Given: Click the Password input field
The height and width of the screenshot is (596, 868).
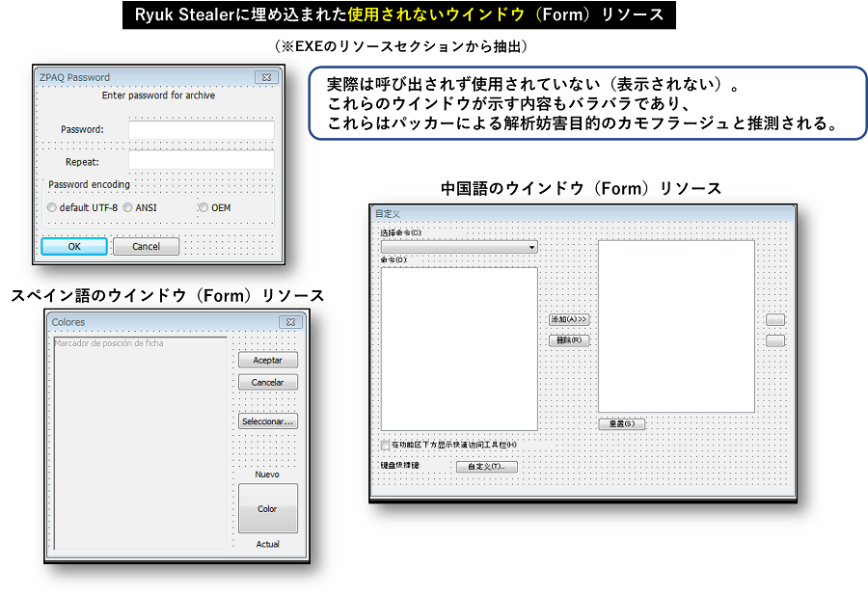Looking at the screenshot, I should tap(201, 130).
